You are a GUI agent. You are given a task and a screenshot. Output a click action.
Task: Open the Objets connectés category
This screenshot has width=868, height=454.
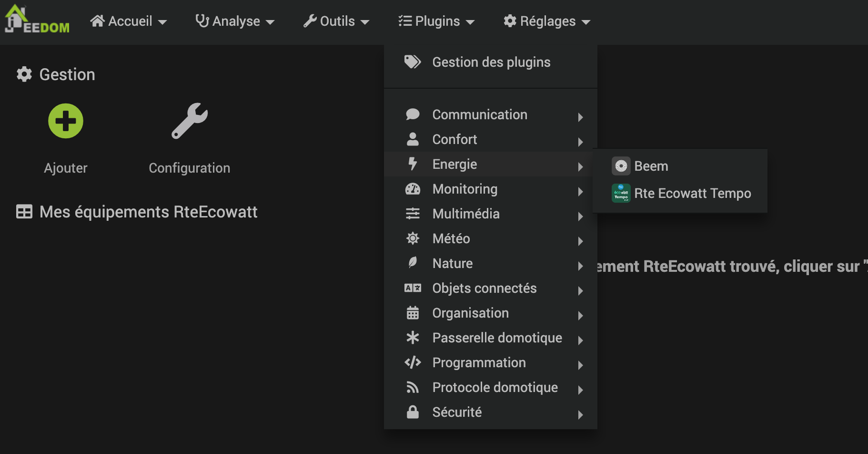click(x=491, y=288)
